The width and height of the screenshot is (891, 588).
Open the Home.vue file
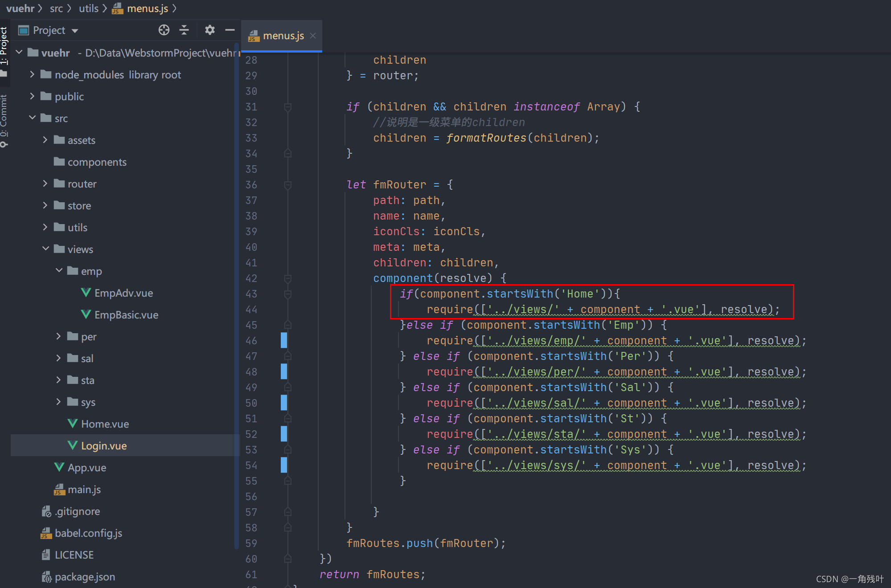click(x=105, y=424)
